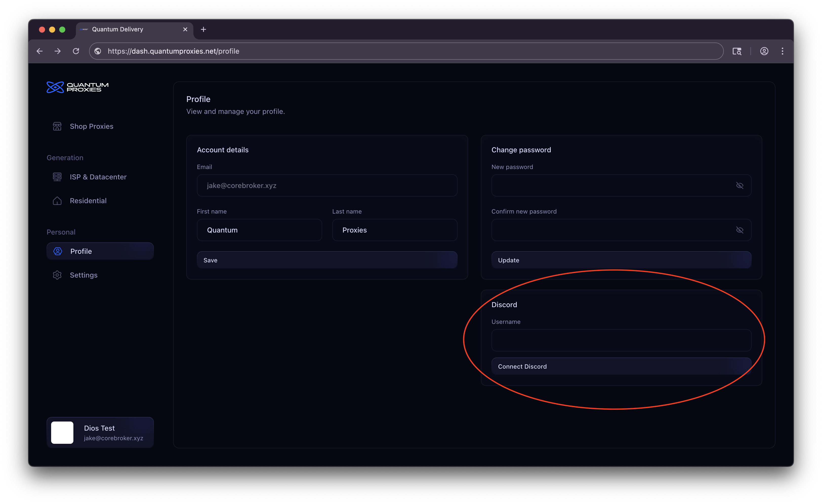Click the Profile user icon in sidebar
This screenshot has width=822, height=504.
[x=58, y=251]
